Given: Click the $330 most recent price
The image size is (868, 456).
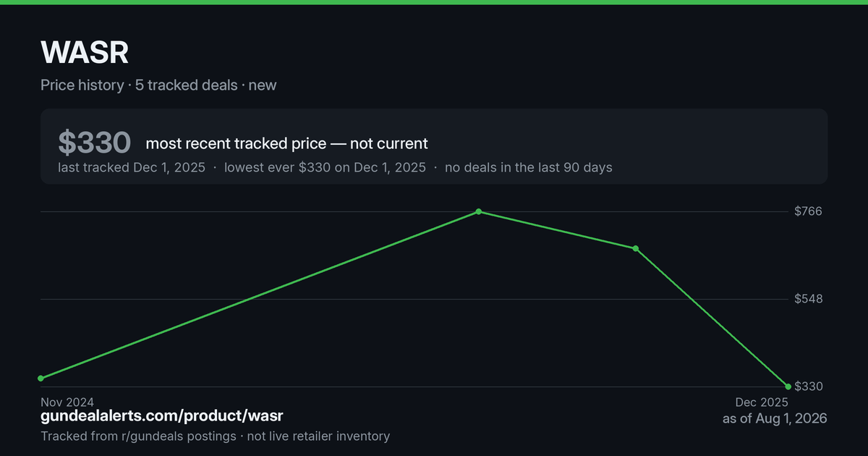Looking at the screenshot, I should coord(95,143).
